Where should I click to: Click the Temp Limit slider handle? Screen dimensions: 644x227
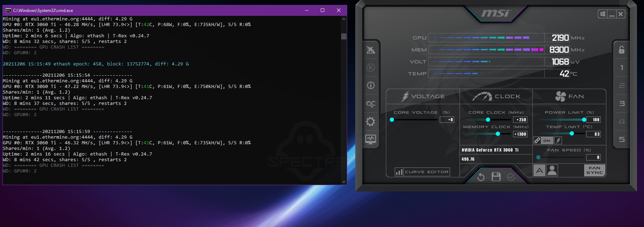click(x=572, y=133)
